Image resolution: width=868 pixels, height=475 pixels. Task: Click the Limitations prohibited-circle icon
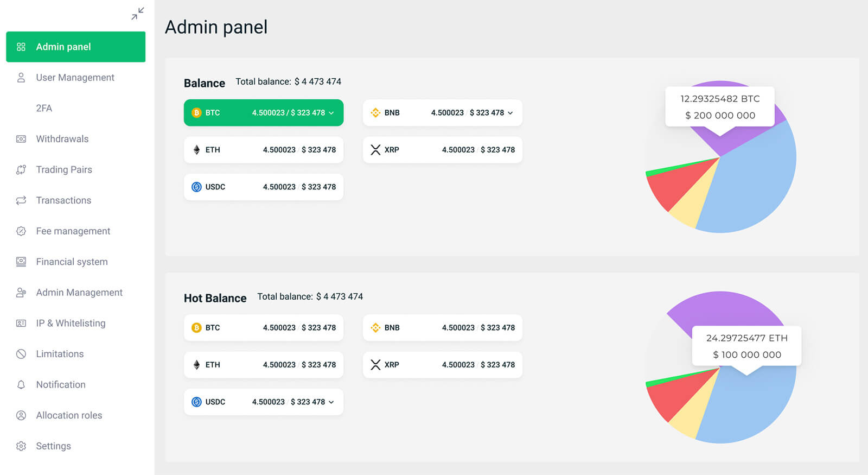click(21, 354)
